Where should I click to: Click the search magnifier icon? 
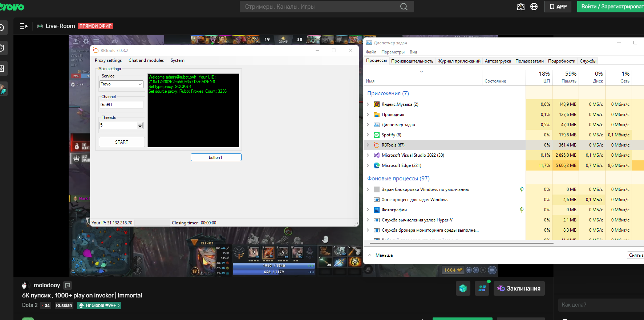(404, 7)
